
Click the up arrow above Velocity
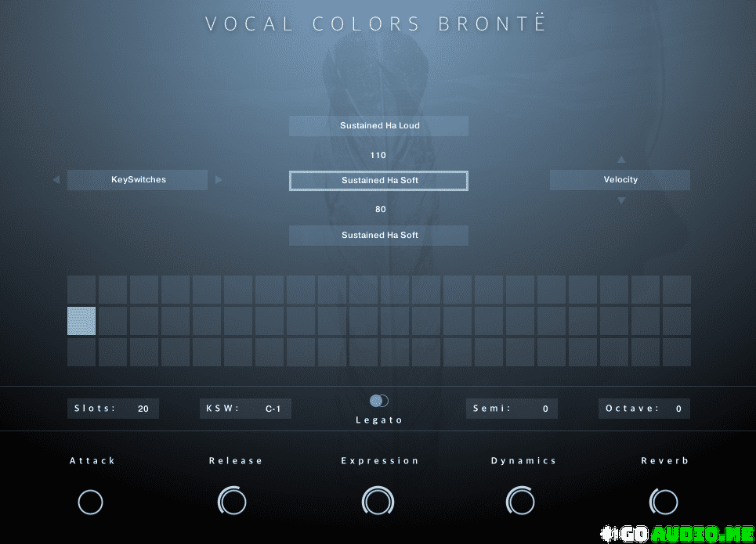621,160
